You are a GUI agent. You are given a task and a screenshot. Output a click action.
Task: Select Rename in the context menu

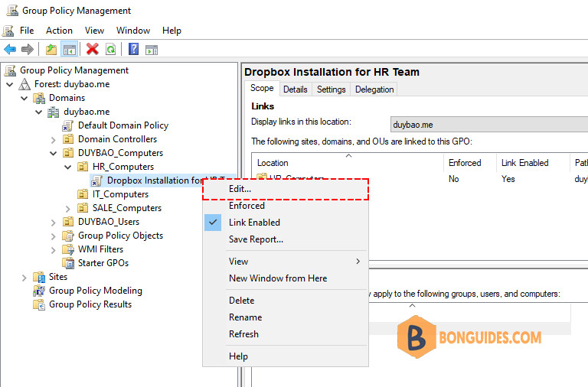286,317
